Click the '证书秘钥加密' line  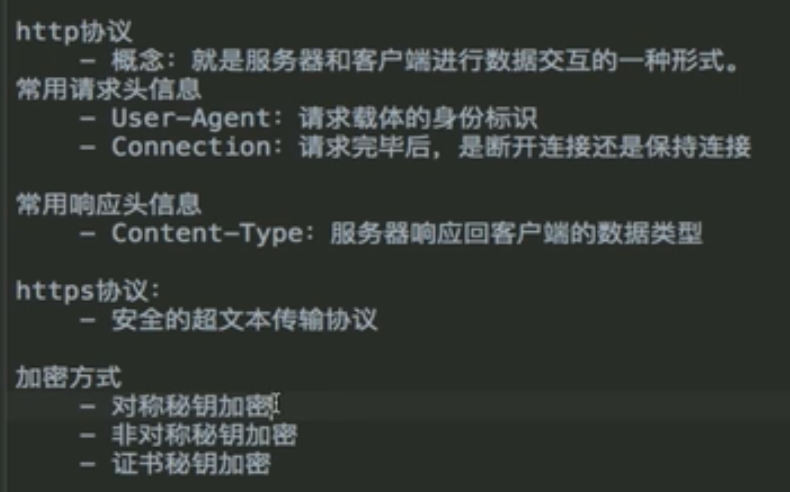pyautogui.click(x=191, y=463)
